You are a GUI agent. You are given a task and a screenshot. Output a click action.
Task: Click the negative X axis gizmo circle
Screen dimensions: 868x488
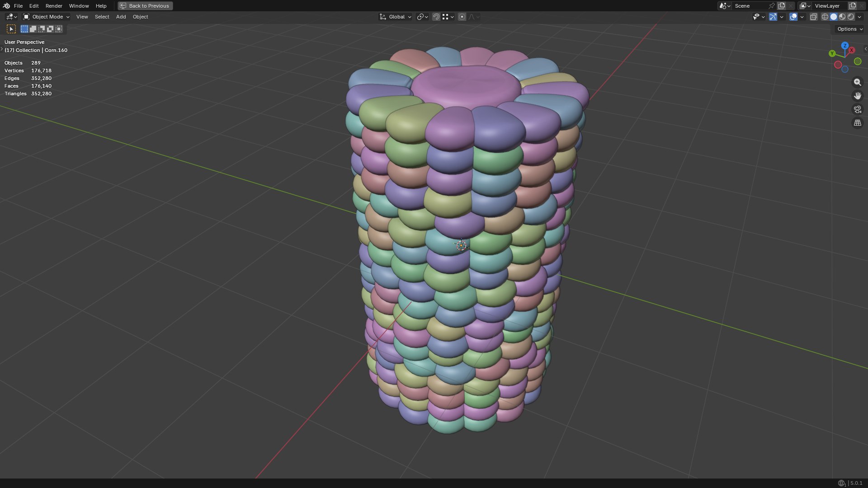(x=838, y=65)
